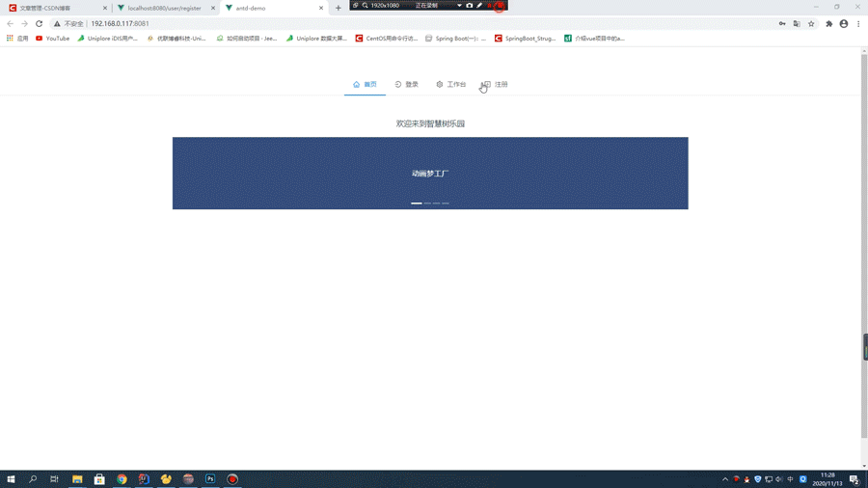The width and height of the screenshot is (868, 488).
Task: Stop recording with the red button
Action: (500, 6)
